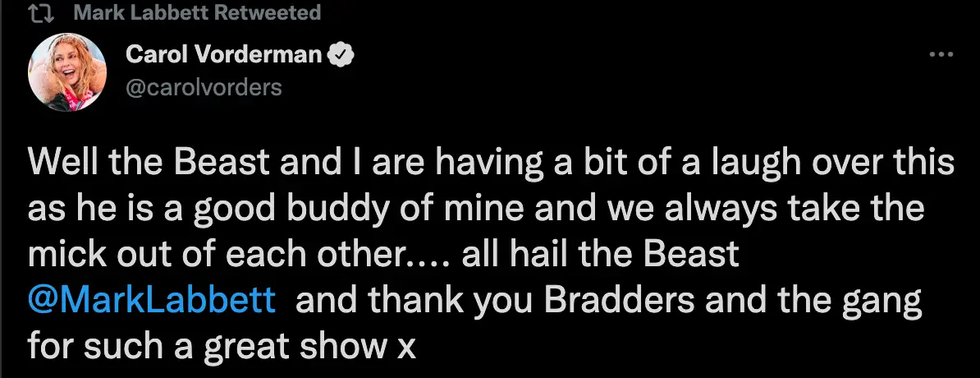Open the three-dot more options menu
This screenshot has width=980, height=378.
point(941,55)
